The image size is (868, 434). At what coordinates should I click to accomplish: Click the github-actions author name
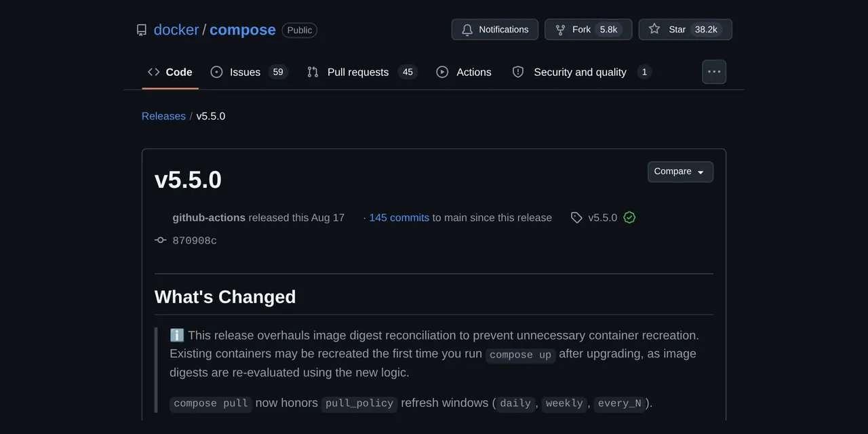pos(209,218)
